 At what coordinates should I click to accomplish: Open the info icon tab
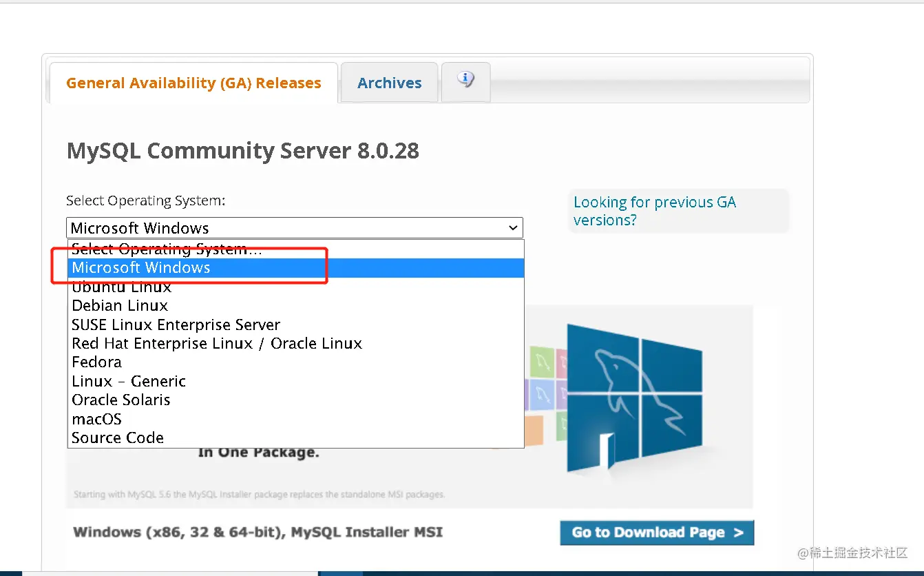pyautogui.click(x=466, y=81)
